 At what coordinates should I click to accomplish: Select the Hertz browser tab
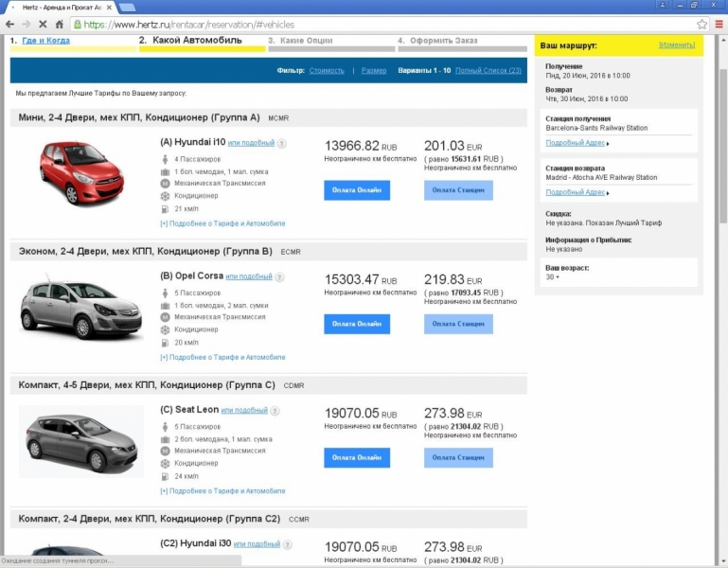click(61, 8)
